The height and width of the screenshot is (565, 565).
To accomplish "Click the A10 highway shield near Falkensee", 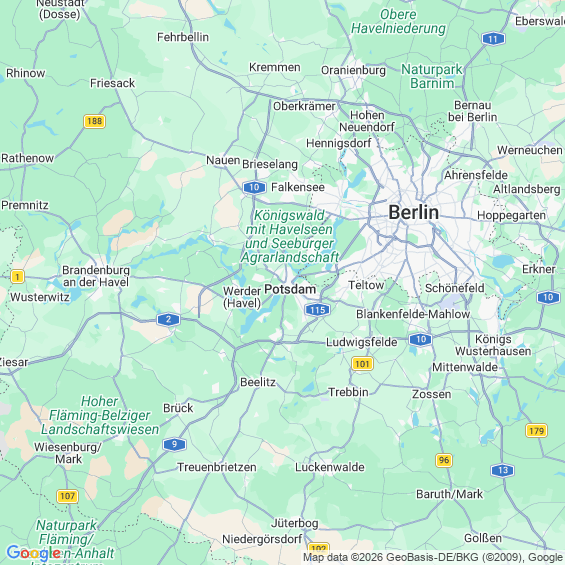I will coord(254,187).
